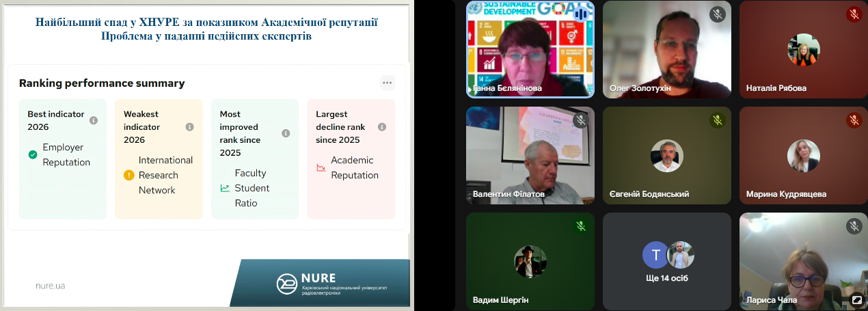868x311 pixels.
Task: Click the muted microphone icon on Вадим Шергін's tile
Action: coord(581,226)
